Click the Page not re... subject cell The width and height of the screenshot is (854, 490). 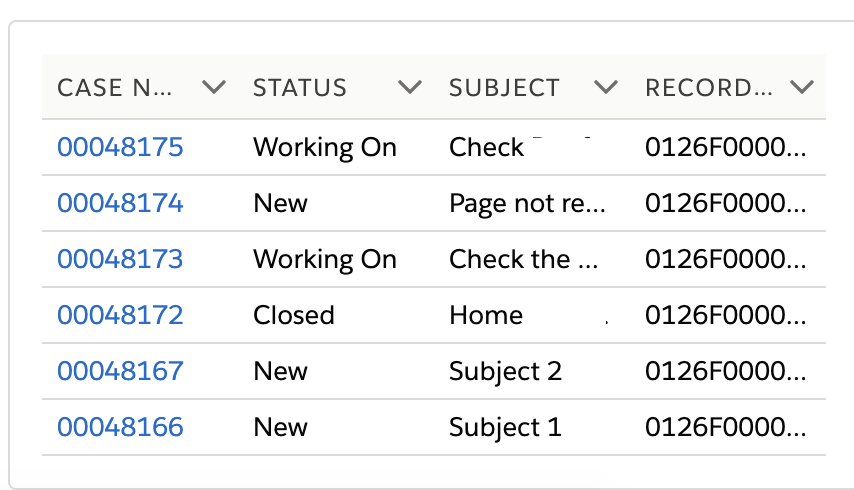527,204
